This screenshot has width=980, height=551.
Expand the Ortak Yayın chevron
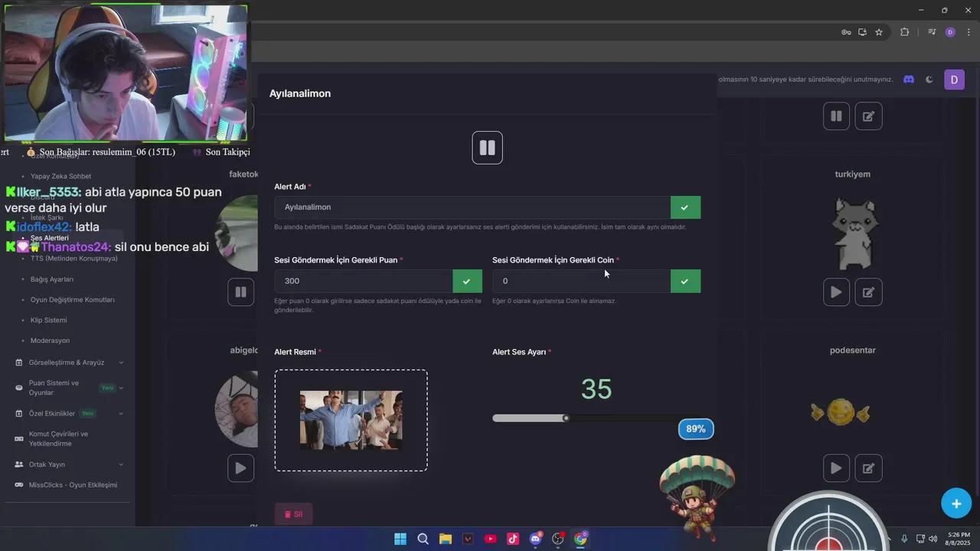point(121,465)
